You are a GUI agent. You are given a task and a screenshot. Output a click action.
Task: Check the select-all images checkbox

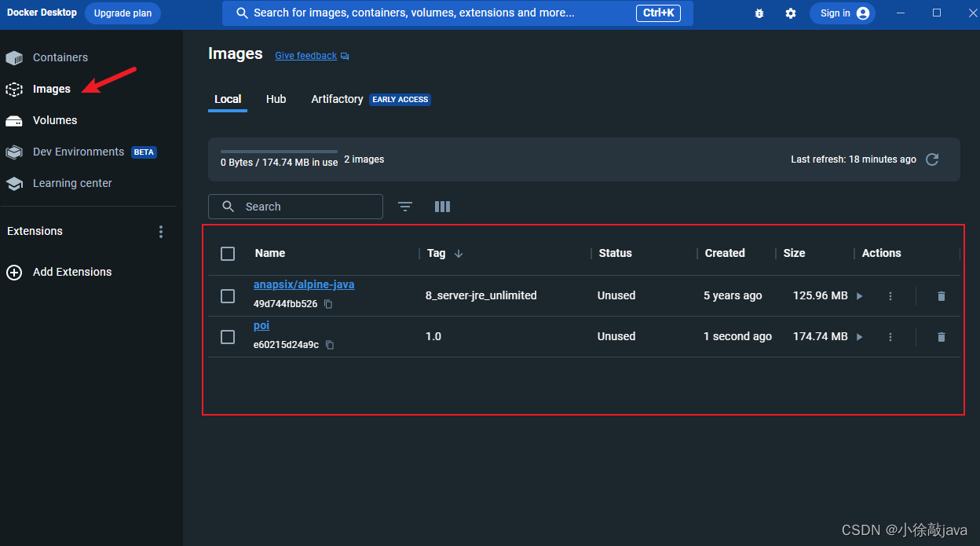tap(228, 254)
